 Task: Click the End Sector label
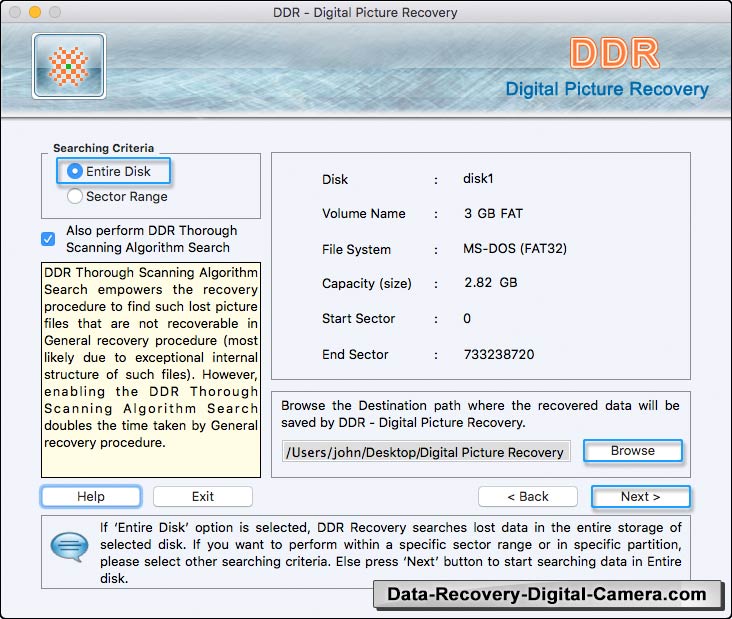tap(355, 354)
